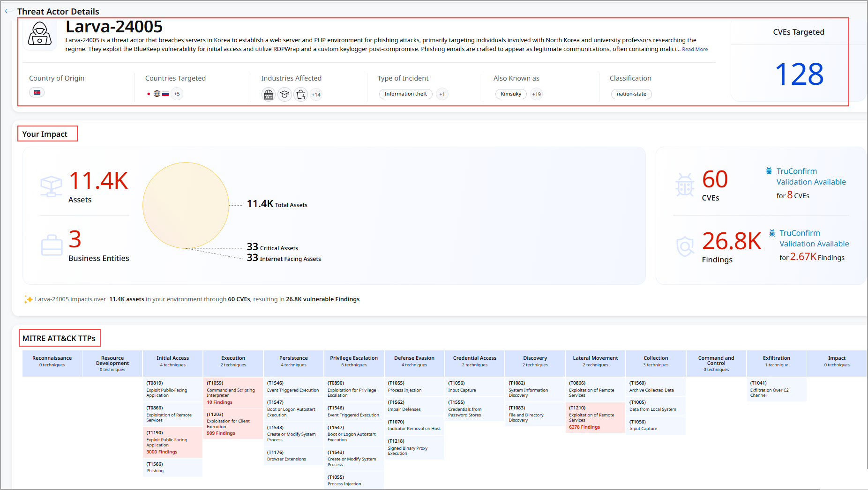Viewport: 868px width, 490px height.
Task: Click the bug icon next to 60 CVEs
Action: point(686,184)
